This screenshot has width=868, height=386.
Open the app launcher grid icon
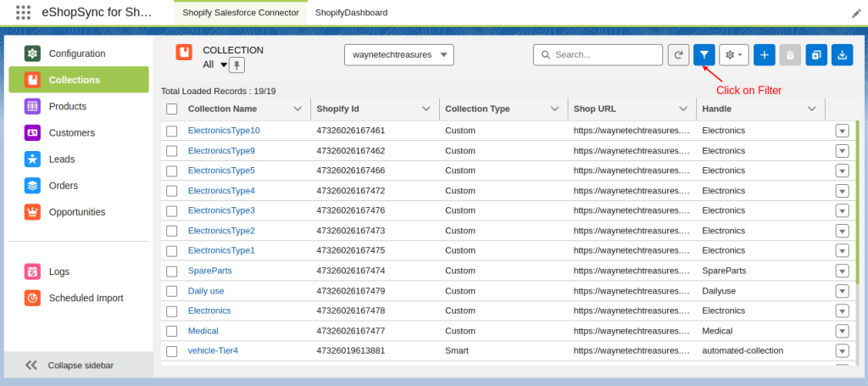click(x=23, y=12)
